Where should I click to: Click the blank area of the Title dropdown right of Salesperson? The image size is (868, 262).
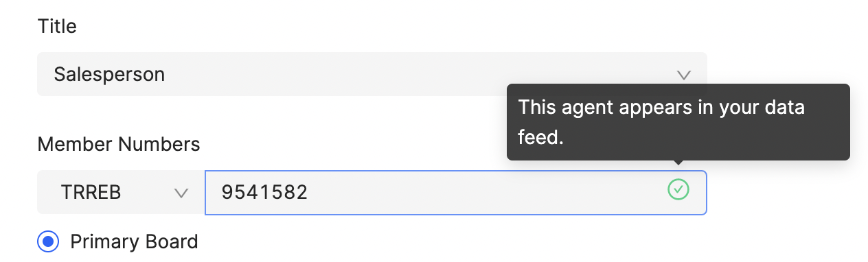419,74
